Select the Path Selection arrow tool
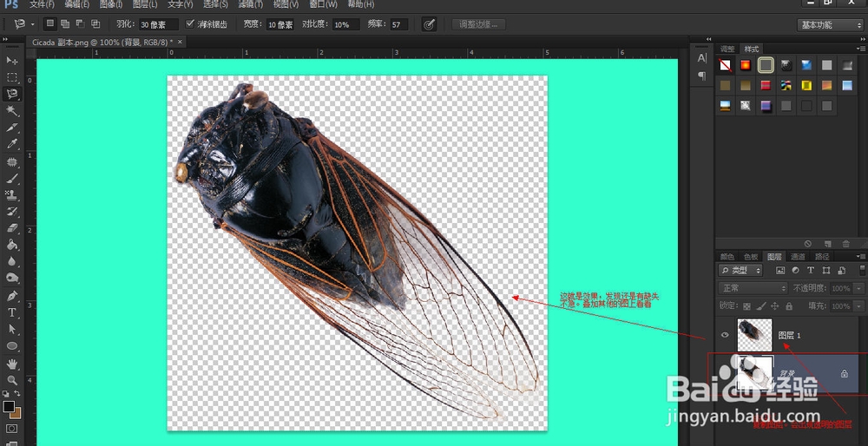This screenshot has width=868, height=446. click(11, 329)
